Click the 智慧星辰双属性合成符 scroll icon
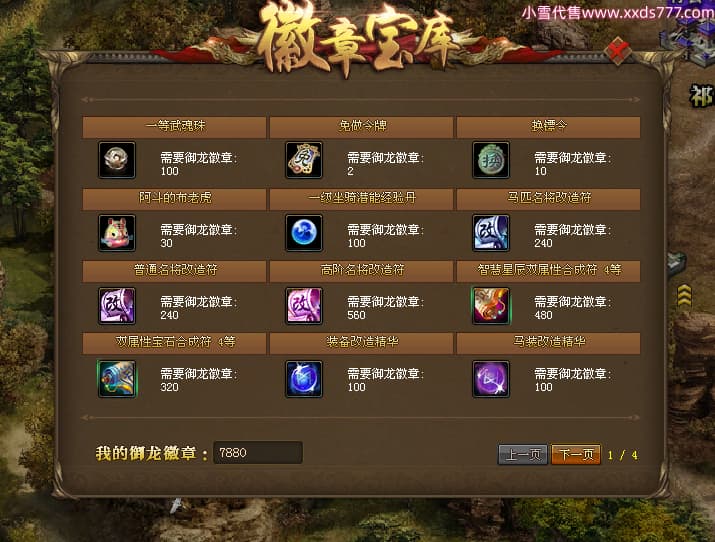 491,305
